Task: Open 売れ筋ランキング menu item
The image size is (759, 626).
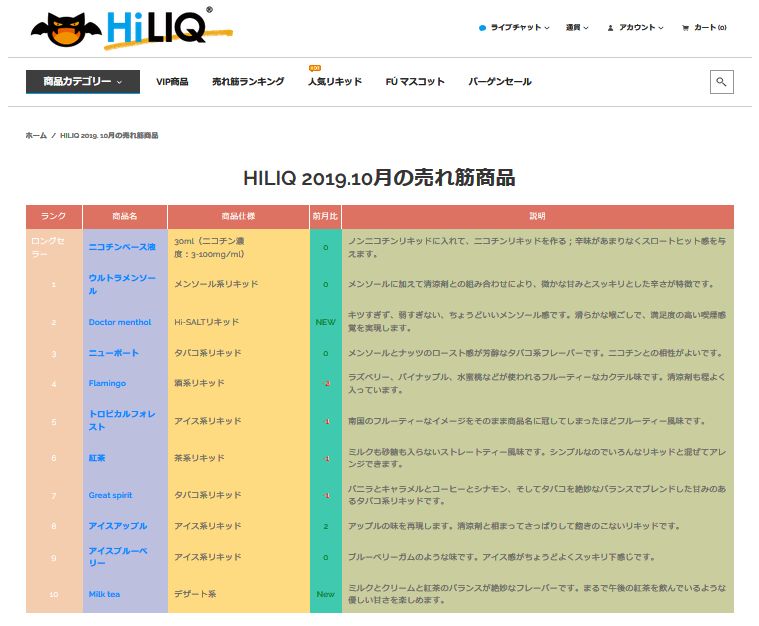Action: (x=248, y=82)
